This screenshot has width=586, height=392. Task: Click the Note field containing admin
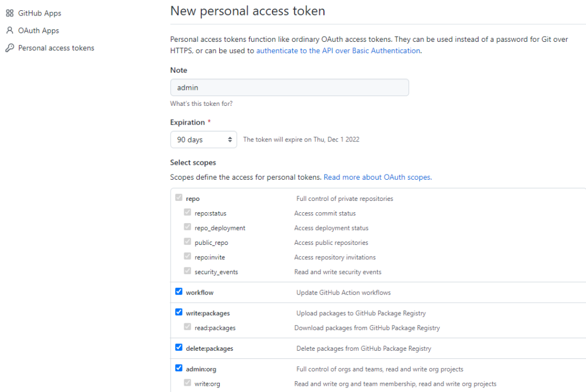[x=289, y=88]
